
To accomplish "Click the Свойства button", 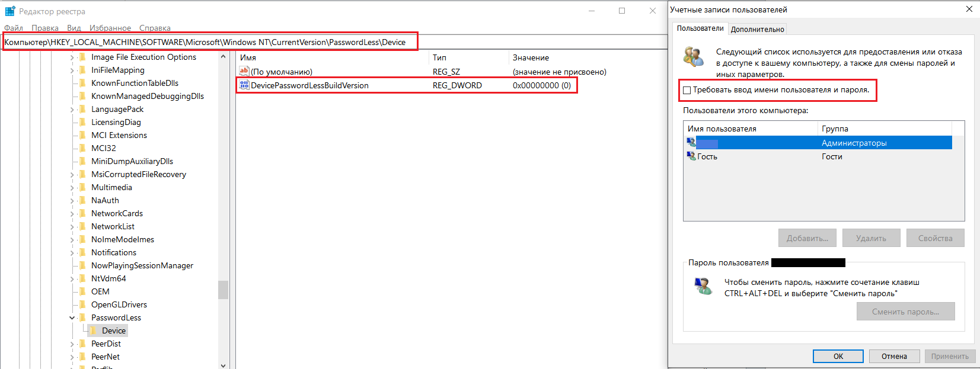I will click(x=936, y=238).
